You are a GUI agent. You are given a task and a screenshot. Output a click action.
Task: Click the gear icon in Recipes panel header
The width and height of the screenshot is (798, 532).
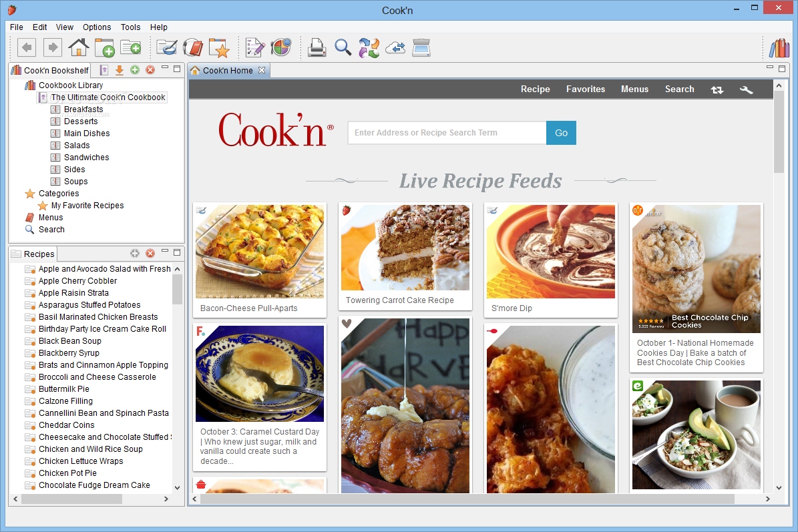tap(135, 253)
